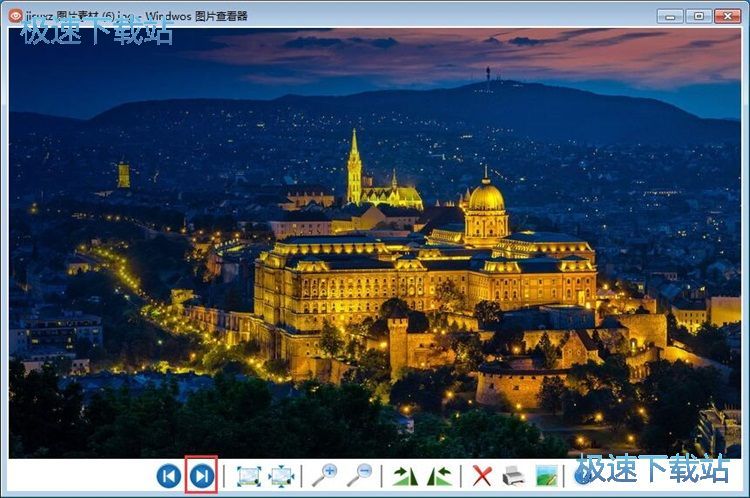Minimize the picture viewer window

(670, 16)
